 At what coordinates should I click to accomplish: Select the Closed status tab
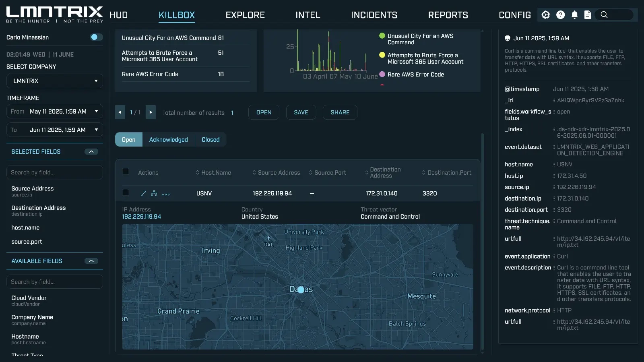211,140
